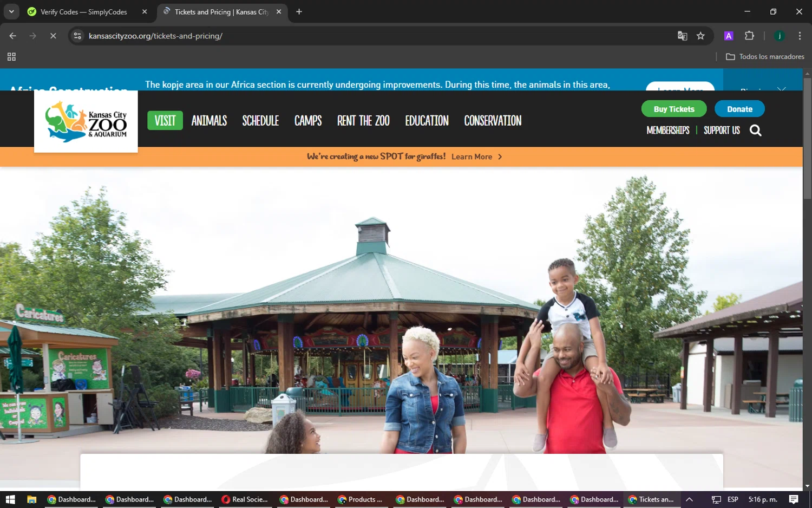This screenshot has height=508, width=812.
Task: Open the RENT THE ZOO menu
Action: tap(363, 120)
